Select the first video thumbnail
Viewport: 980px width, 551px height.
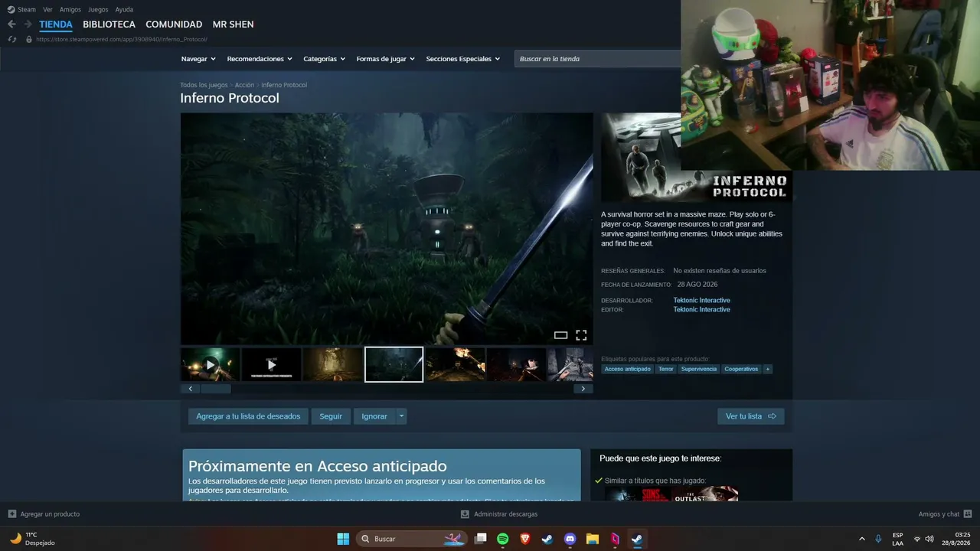point(211,364)
